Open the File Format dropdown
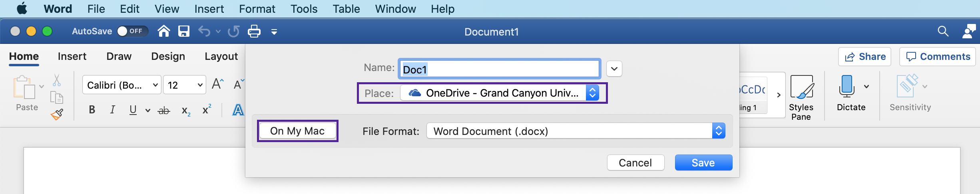This screenshot has height=194, width=980. tap(576, 131)
